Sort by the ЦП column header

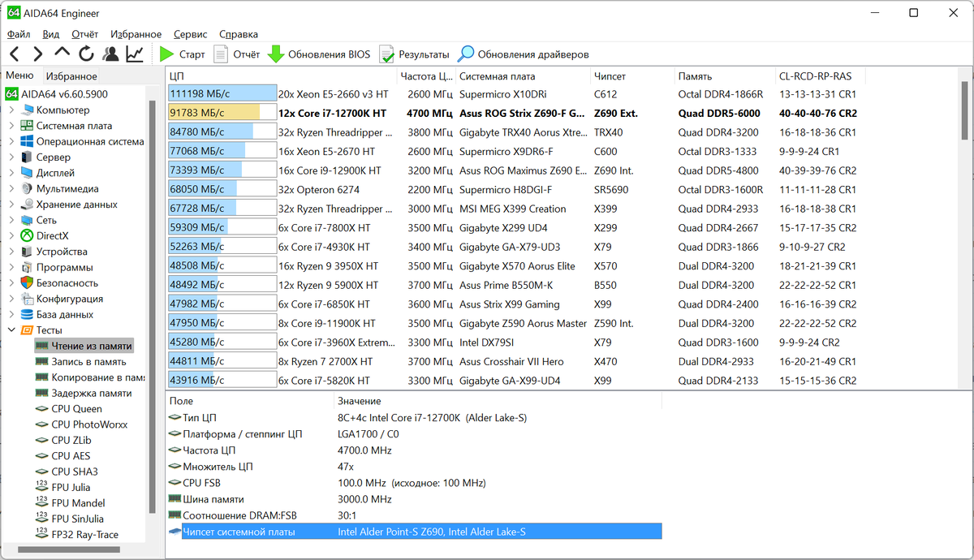pyautogui.click(x=281, y=76)
